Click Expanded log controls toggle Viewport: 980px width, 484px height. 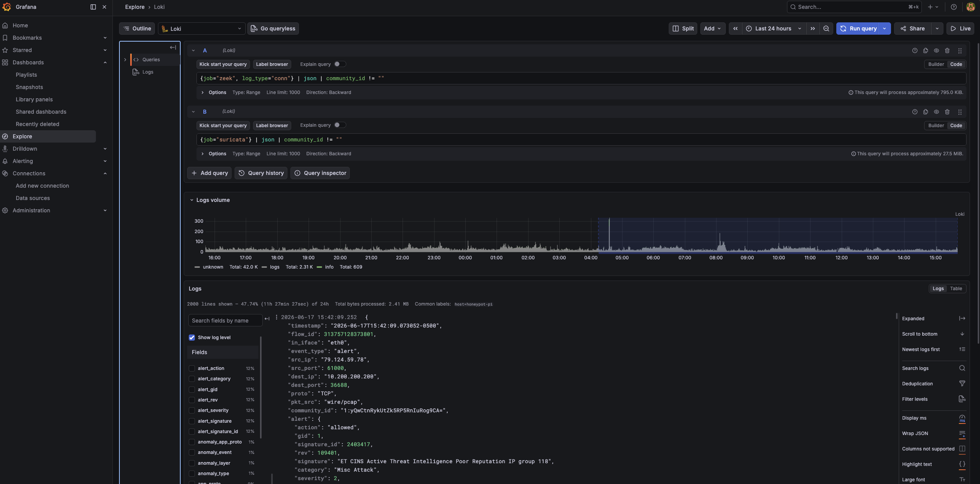coord(933,319)
